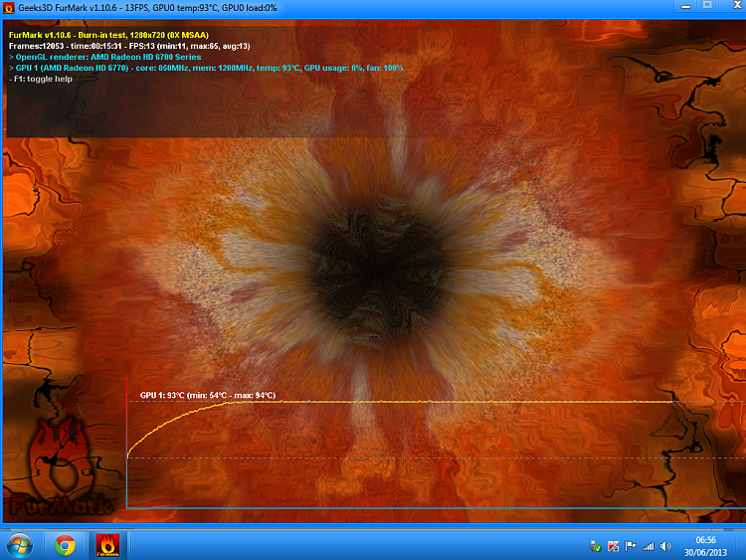Click the Safely Remove Hardware tray icon
The width and height of the screenshot is (746, 560).
595,547
